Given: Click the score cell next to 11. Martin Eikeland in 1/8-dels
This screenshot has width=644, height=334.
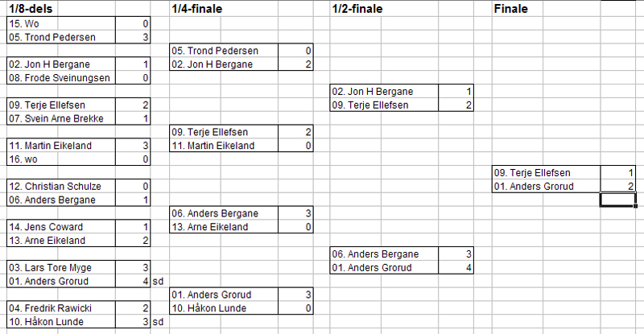Looking at the screenshot, I should (133, 146).
